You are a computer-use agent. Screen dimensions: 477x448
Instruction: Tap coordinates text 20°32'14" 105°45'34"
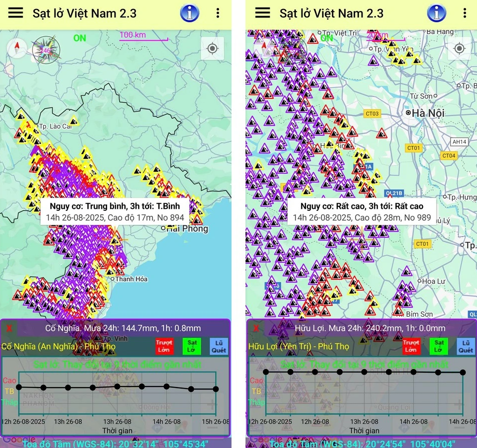pos(163,444)
